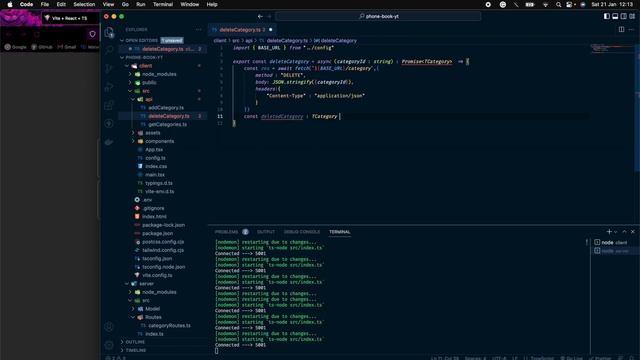Select the node client terminal
The image size is (640, 360).
pyautogui.click(x=614, y=242)
